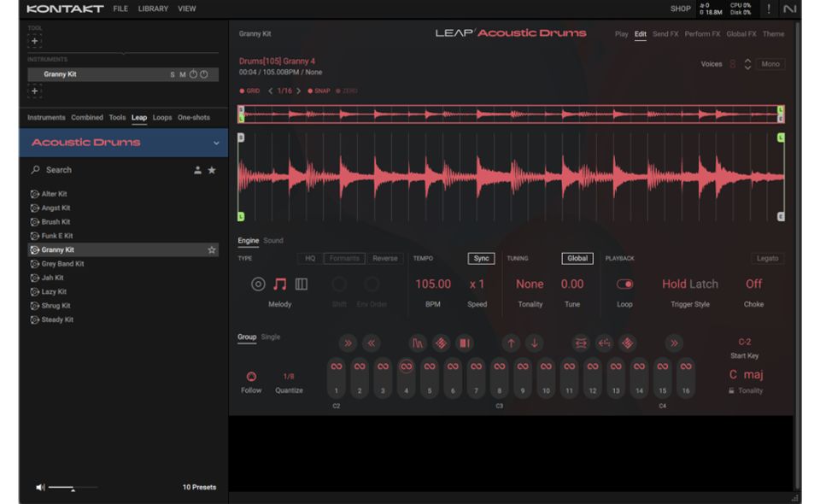The height and width of the screenshot is (504, 820).
Task: Click the SHOP button
Action: coord(680,9)
